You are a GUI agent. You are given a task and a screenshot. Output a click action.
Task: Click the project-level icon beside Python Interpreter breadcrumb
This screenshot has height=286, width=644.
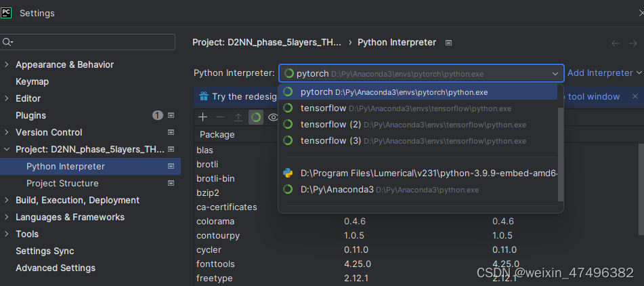[448, 42]
